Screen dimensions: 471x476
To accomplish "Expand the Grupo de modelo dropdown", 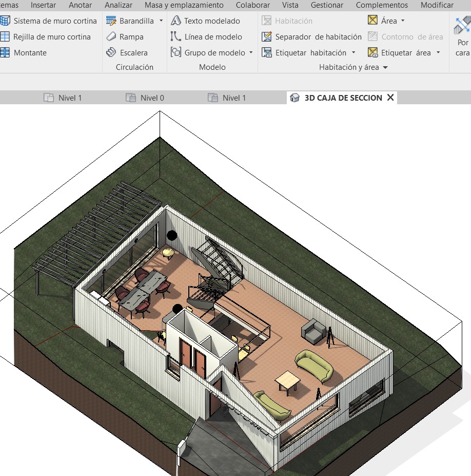I will coord(251,53).
